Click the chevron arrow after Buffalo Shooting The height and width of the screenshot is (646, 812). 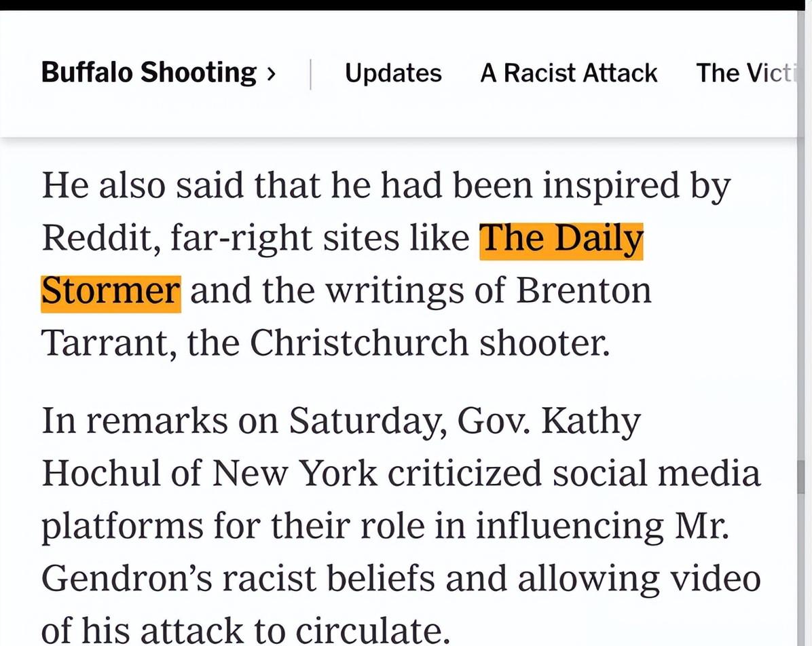271,73
